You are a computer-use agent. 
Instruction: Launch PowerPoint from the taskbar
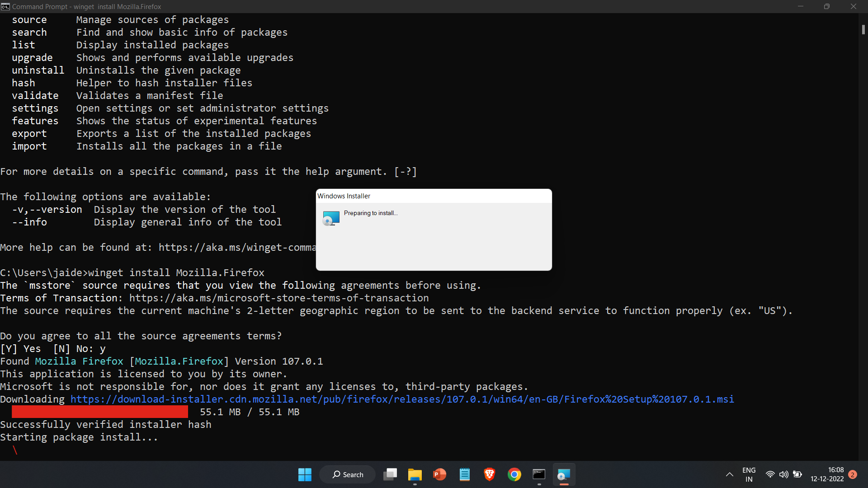[439, 474]
